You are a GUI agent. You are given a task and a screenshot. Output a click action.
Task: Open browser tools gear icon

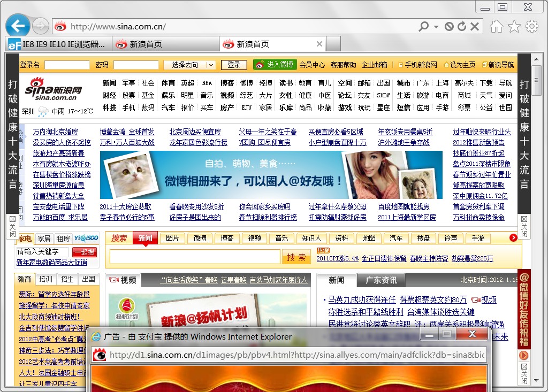pyautogui.click(x=532, y=26)
